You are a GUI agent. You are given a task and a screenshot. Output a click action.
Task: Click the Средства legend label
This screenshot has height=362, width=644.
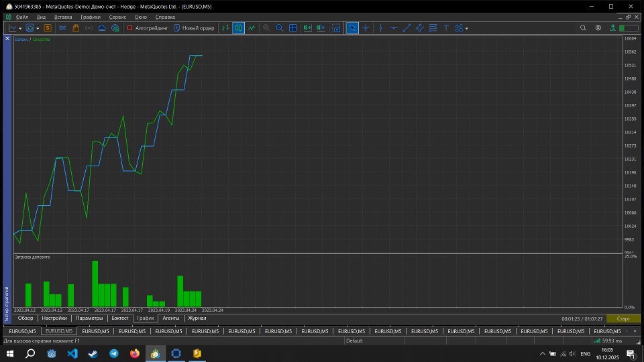(41, 40)
